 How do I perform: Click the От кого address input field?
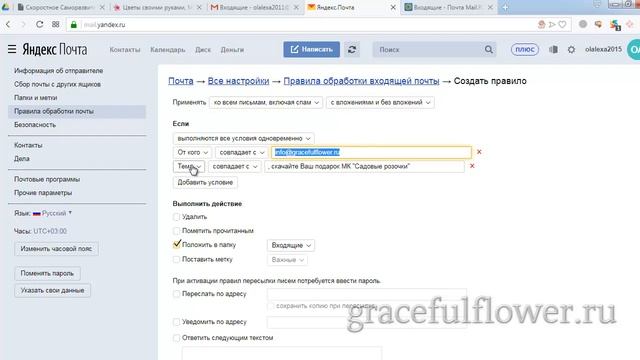[x=371, y=152]
